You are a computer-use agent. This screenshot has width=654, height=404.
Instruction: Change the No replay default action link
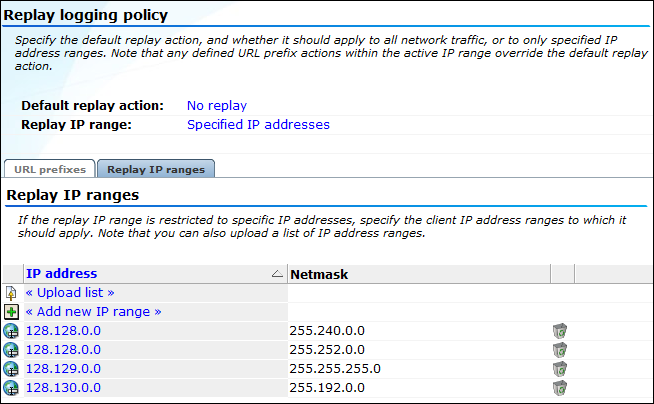click(x=217, y=105)
